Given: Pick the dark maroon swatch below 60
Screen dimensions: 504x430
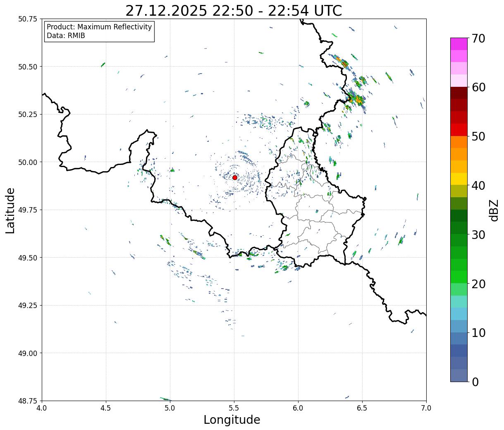Looking at the screenshot, I should tap(459, 93).
